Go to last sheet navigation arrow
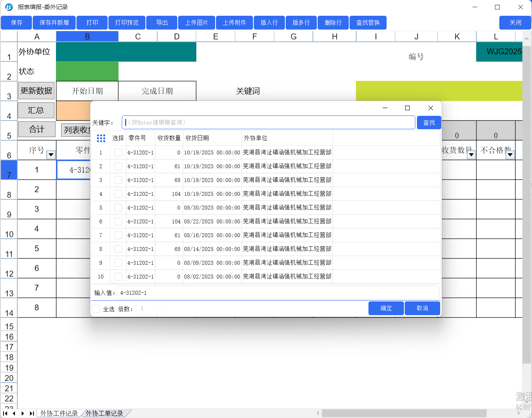The image size is (532, 418). 32,413
